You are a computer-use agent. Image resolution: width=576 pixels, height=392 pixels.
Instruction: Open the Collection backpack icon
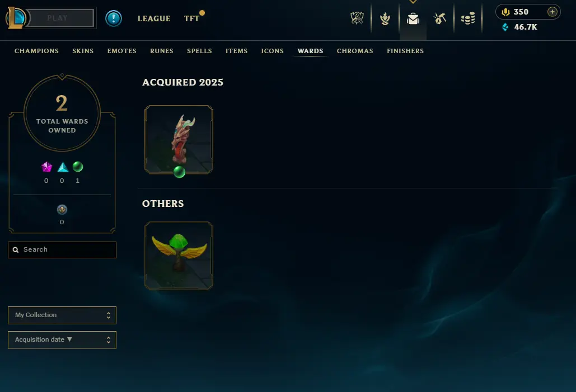(x=413, y=18)
